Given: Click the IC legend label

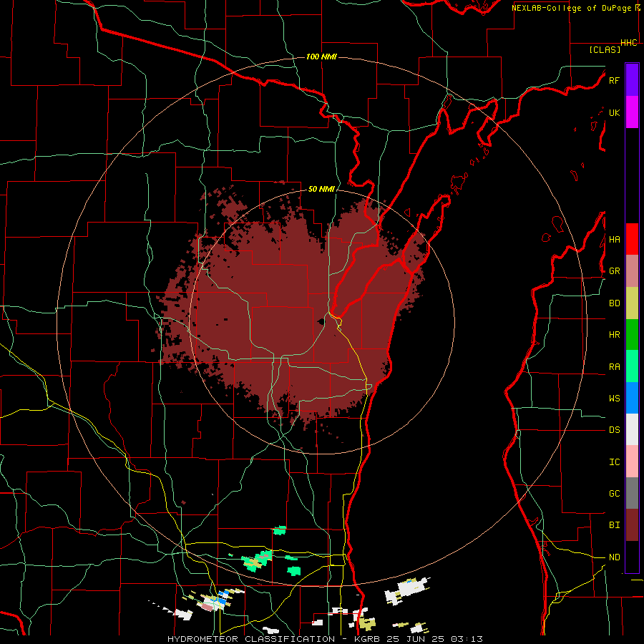Looking at the screenshot, I should pos(614,462).
